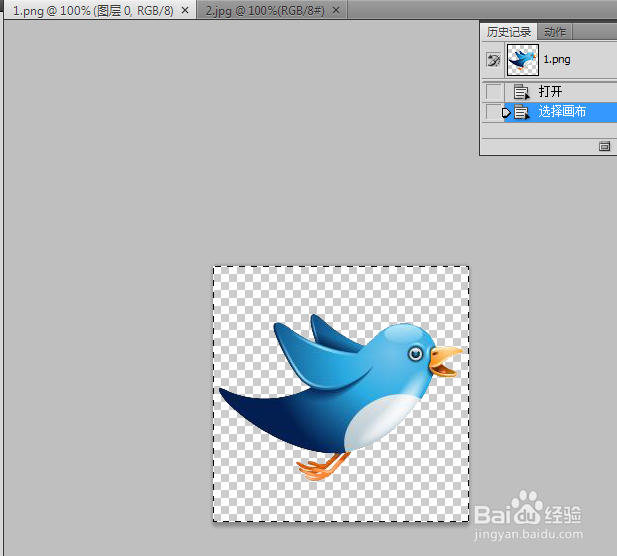Click the 1.png snapshot name text
The image size is (617, 556).
(557, 59)
